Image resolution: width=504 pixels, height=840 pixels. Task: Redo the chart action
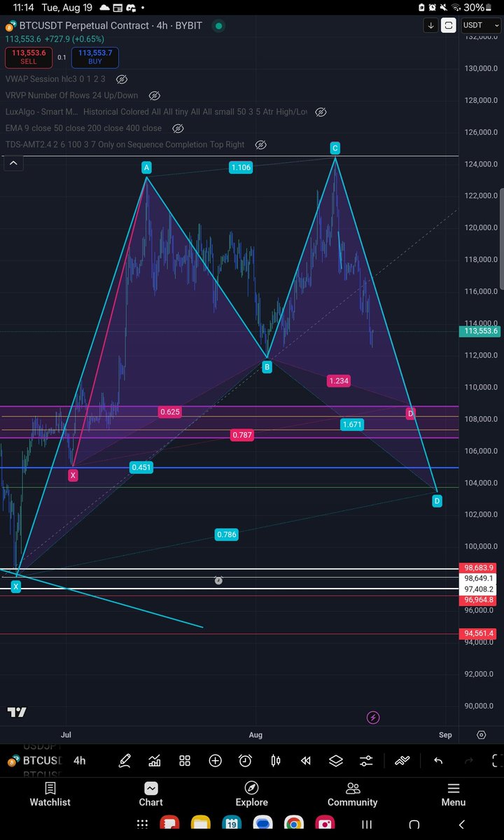469,760
